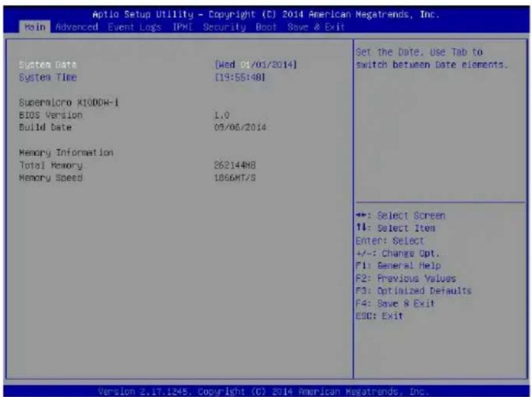
Task: Click the BIOS version value 1.0
Action: pos(222,115)
